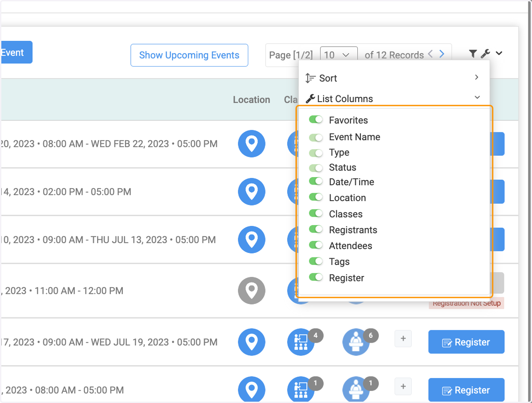Click the Location column header
The width and height of the screenshot is (532, 403).
tap(251, 100)
